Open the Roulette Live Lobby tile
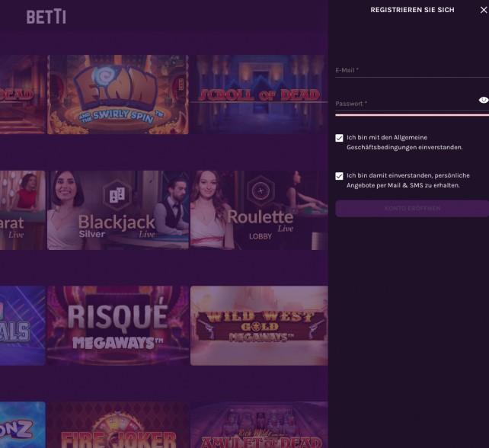489x448 pixels. point(259,210)
